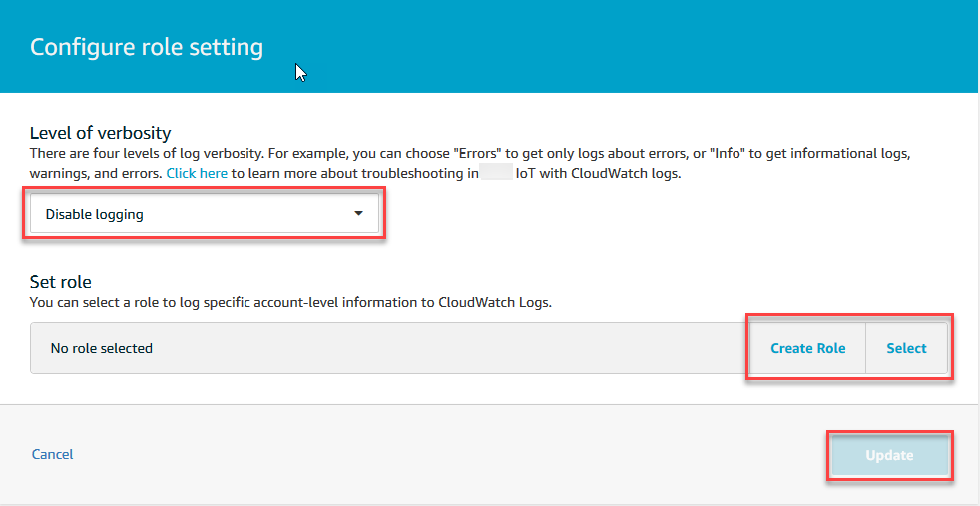Click the role description mentioning CloudWatch Logs
Image resolution: width=980 pixels, height=506 pixels.
pos(290,301)
